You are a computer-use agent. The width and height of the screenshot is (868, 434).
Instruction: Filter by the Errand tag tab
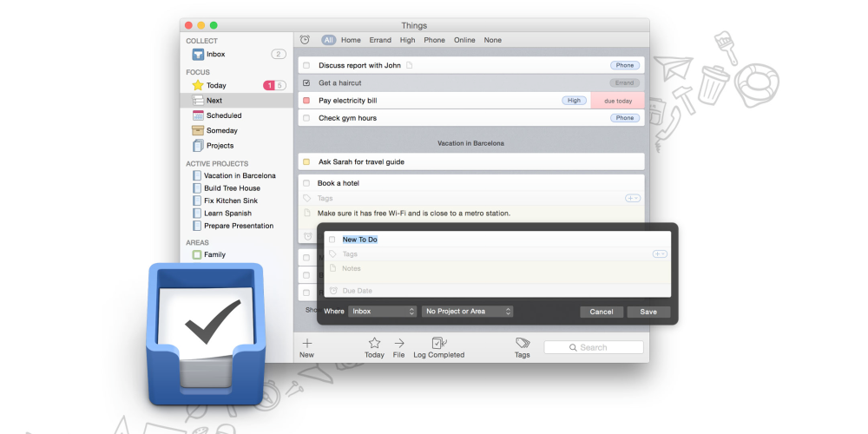(x=380, y=40)
